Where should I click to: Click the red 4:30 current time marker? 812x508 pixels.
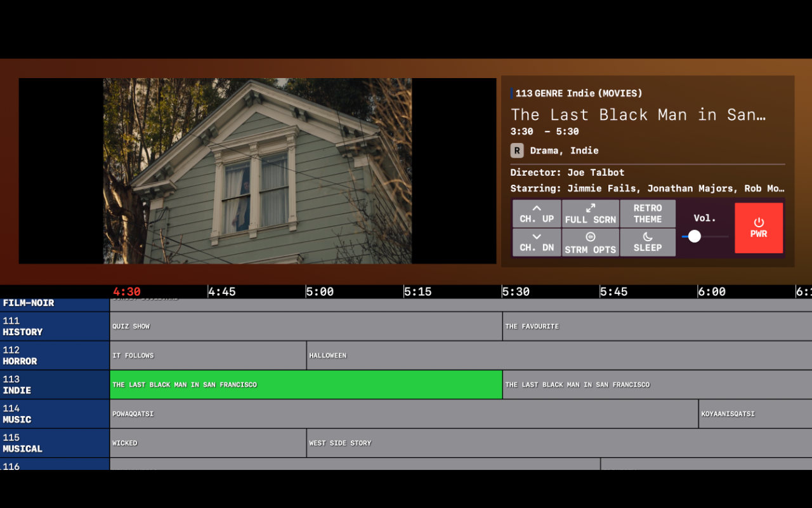127,292
